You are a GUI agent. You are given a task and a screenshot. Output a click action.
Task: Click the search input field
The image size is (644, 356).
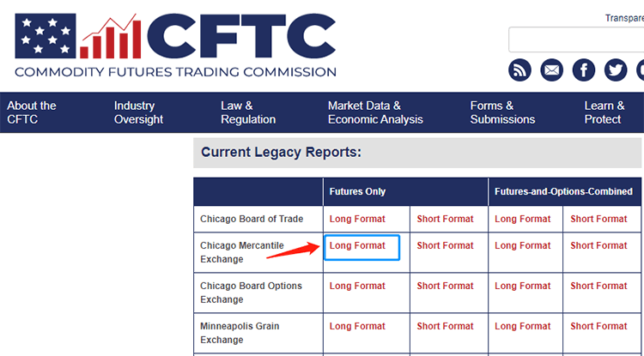(x=575, y=39)
